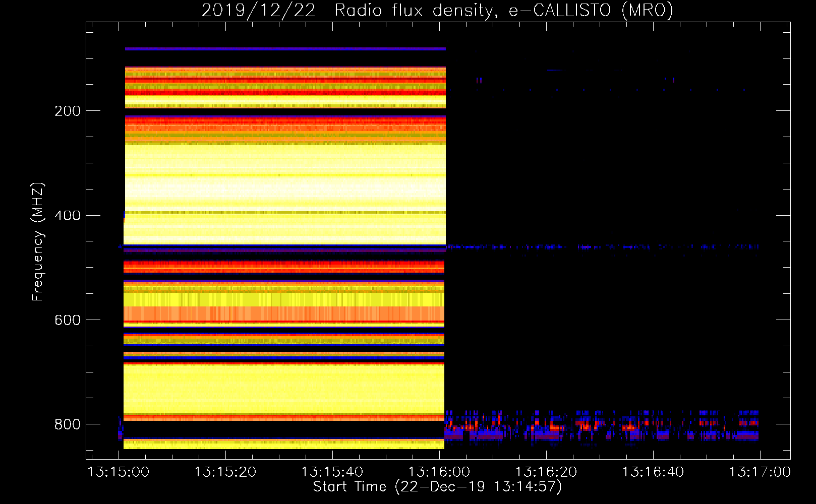Click the 'Start Time (22-Dec-19 13:14:57)' label
Screen dimensions: 816x504
coord(437,487)
